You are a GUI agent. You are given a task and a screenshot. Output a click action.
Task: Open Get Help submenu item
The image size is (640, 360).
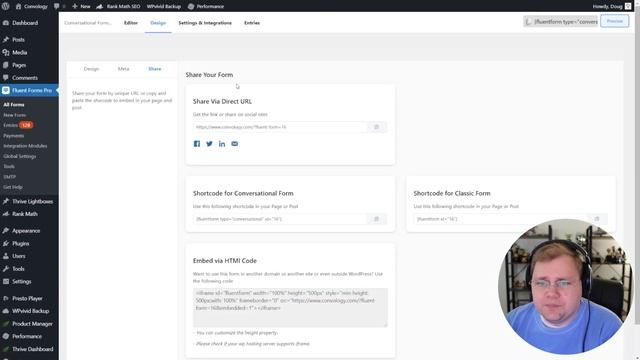[13, 187]
